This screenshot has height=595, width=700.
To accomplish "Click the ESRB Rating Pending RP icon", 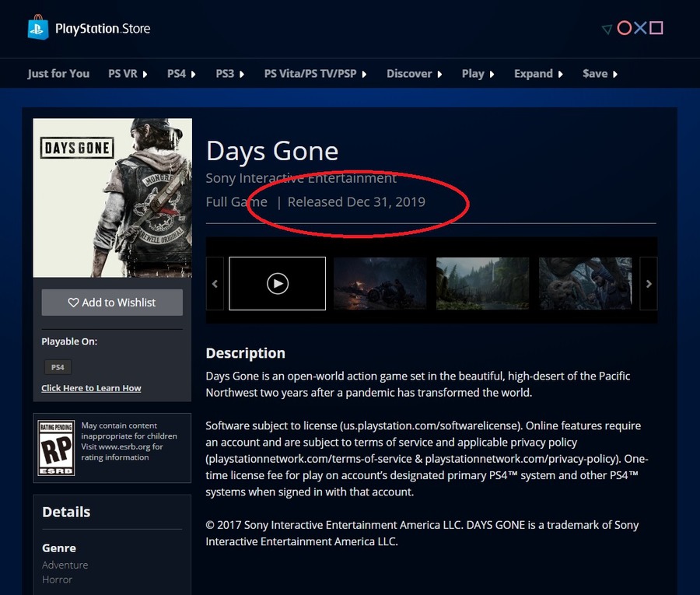I will click(x=56, y=448).
